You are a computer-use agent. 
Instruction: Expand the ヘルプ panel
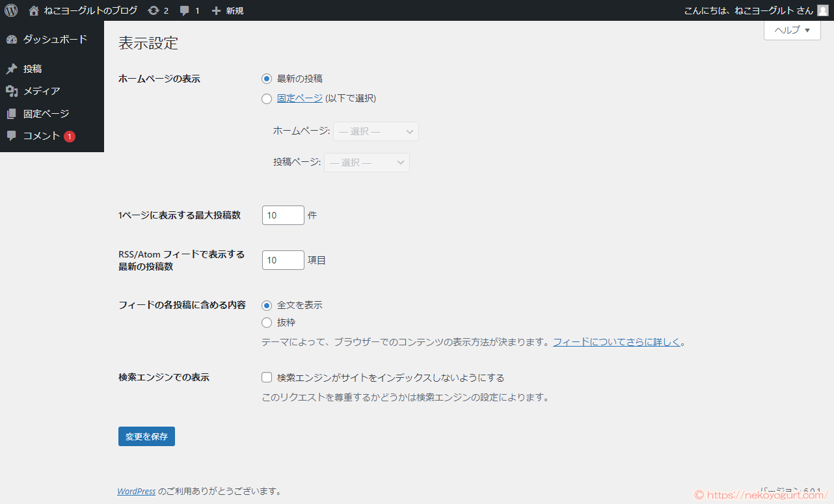click(x=791, y=30)
